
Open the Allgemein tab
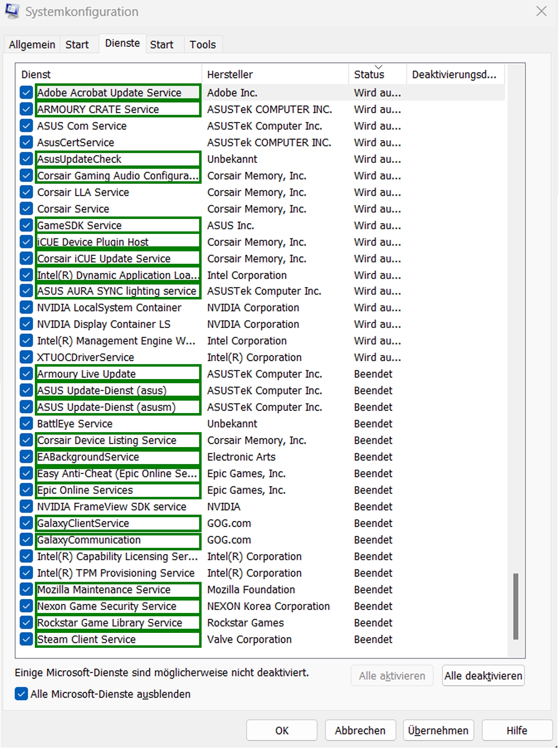tap(32, 44)
